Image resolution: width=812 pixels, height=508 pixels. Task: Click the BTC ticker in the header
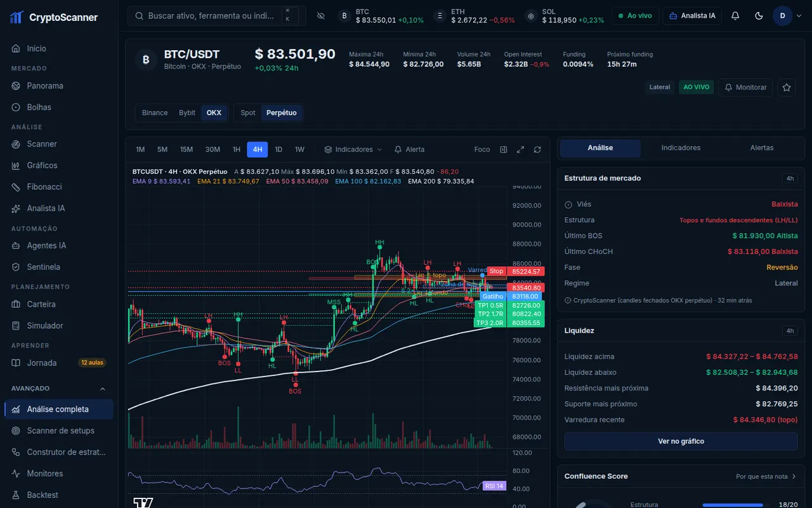pyautogui.click(x=381, y=16)
